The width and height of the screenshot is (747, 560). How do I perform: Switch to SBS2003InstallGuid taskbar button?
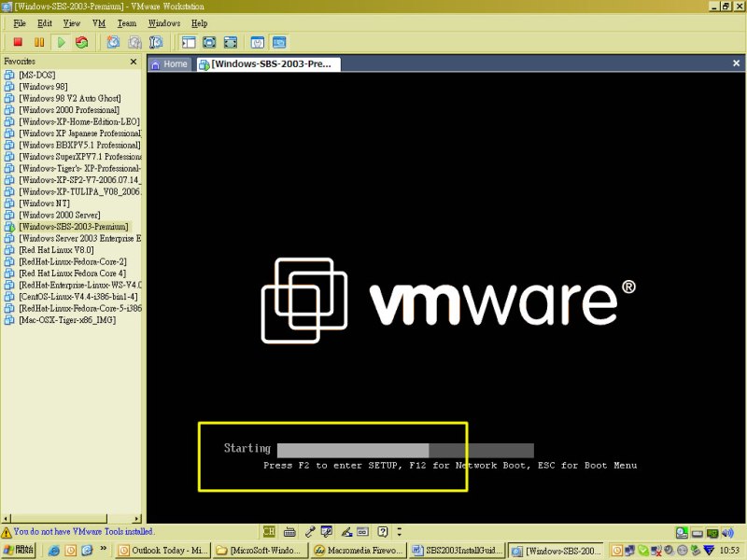(458, 551)
